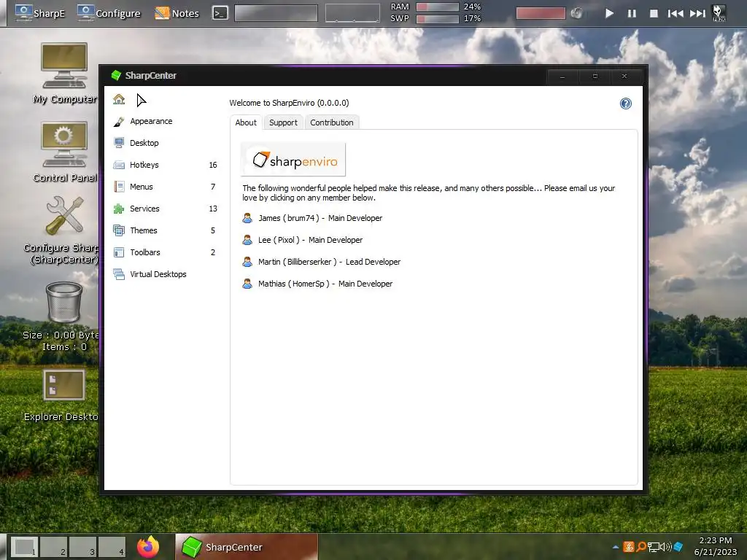This screenshot has height=560, width=747.
Task: Click the CPU graph monitor box
Action: coord(352,13)
